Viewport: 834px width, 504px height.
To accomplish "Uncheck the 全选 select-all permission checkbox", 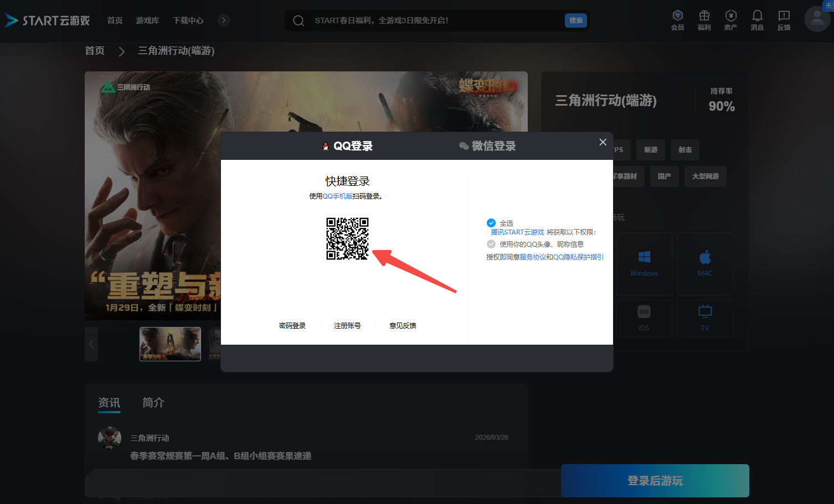I will point(491,222).
